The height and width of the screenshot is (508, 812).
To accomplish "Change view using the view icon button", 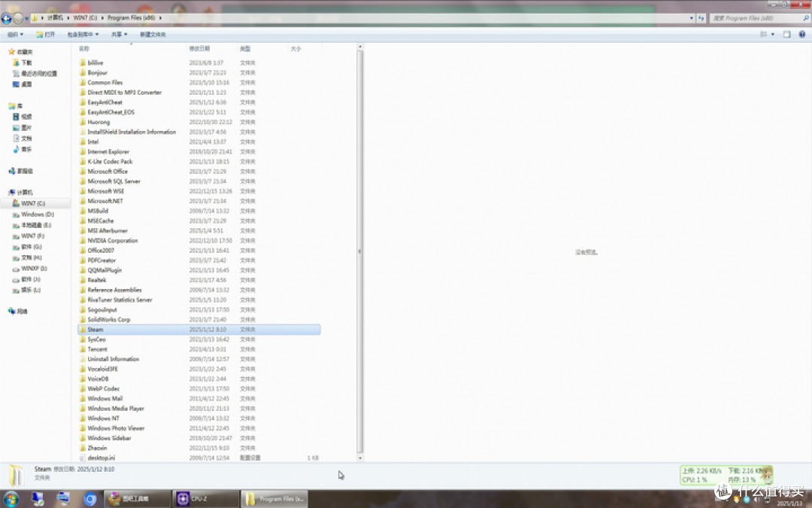I will 763,35.
